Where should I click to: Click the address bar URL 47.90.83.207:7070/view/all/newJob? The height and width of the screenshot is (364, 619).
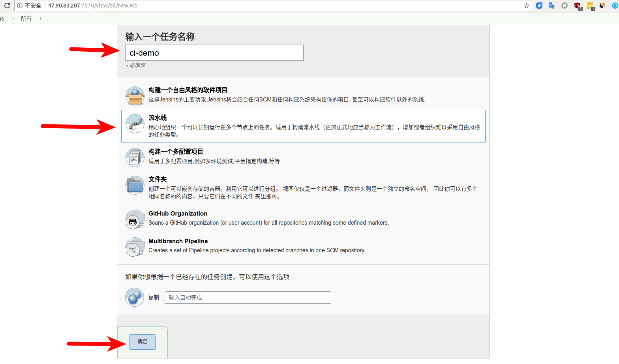[93, 6]
